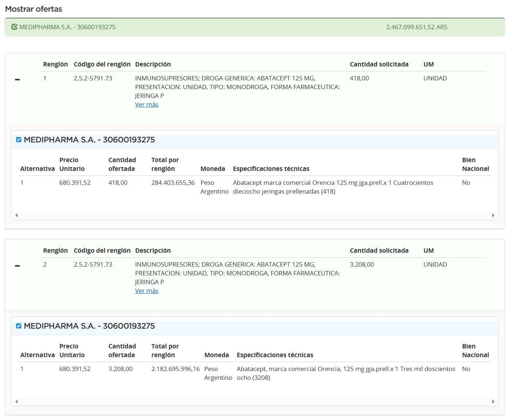Open 'Ver más' for renglón 2 description
The height and width of the screenshot is (420, 516).
[146, 291]
